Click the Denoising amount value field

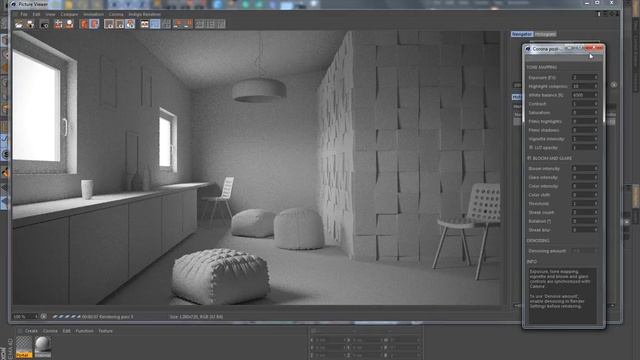click(585, 251)
